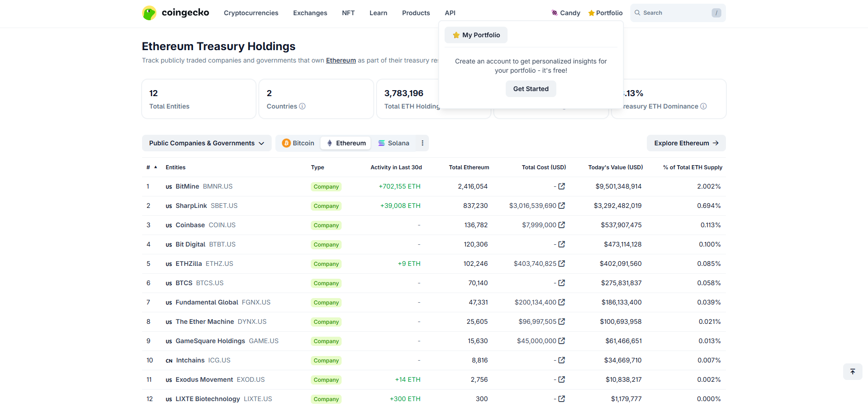
Task: Follow the Ethereum link in description
Action: 341,60
